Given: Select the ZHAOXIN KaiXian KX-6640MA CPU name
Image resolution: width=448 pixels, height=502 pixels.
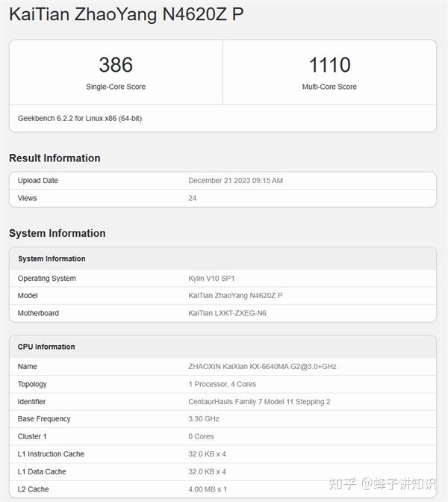Looking at the screenshot, I should [262, 367].
